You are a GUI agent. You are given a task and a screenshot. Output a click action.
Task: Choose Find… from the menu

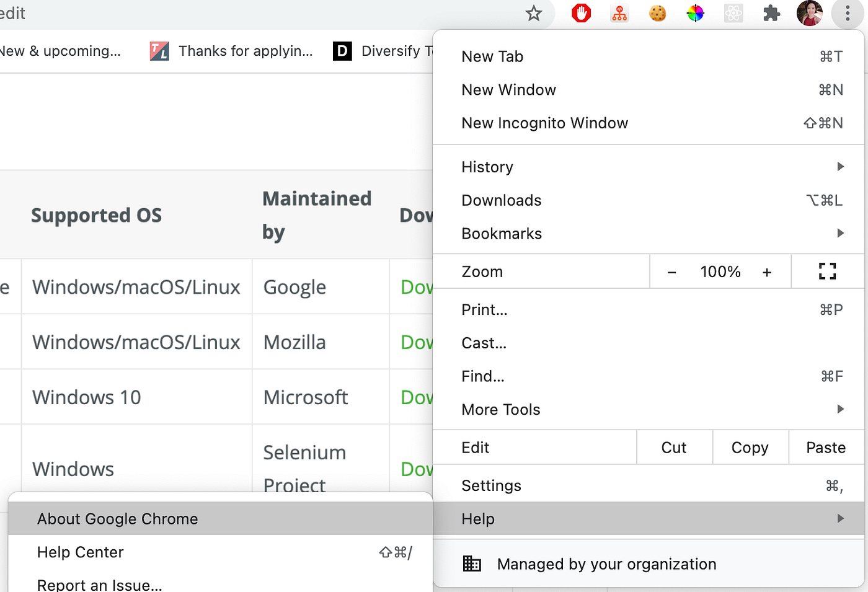[x=649, y=376]
